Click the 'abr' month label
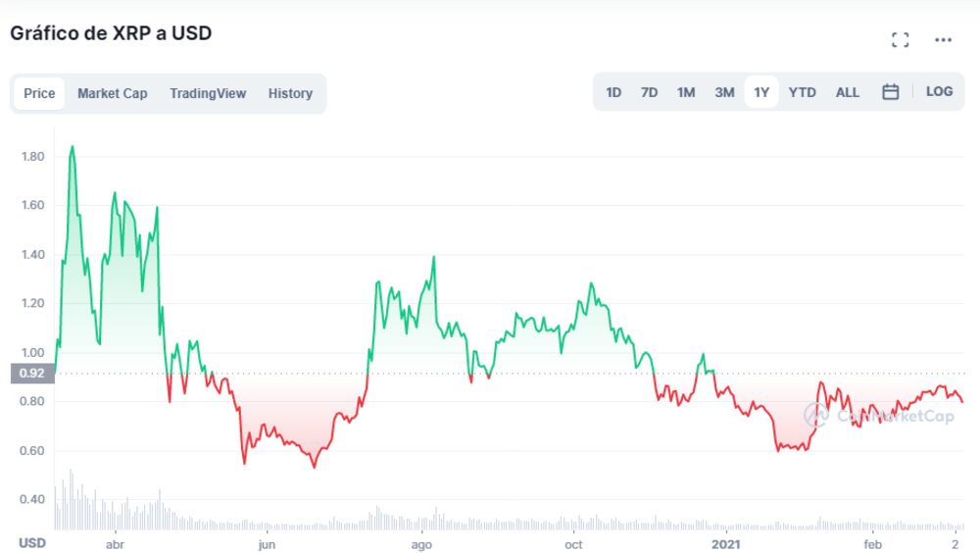 click(115, 545)
